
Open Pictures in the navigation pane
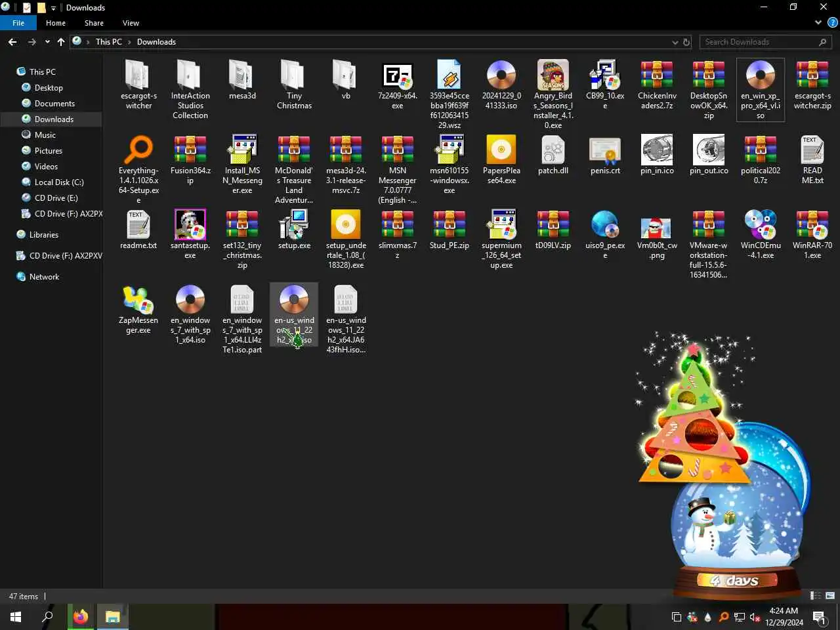(x=48, y=151)
